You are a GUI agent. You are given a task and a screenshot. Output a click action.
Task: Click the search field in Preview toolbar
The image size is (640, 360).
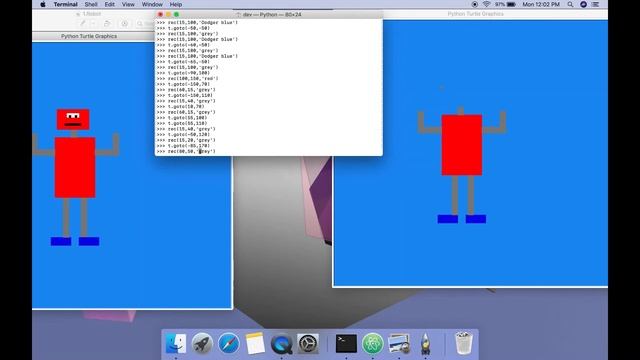coord(145,24)
